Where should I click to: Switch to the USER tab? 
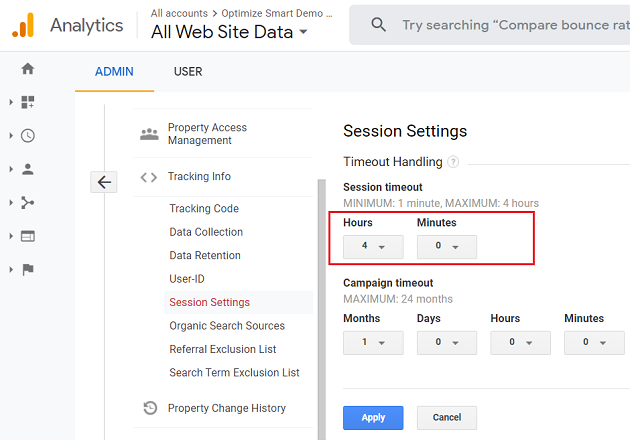[188, 72]
